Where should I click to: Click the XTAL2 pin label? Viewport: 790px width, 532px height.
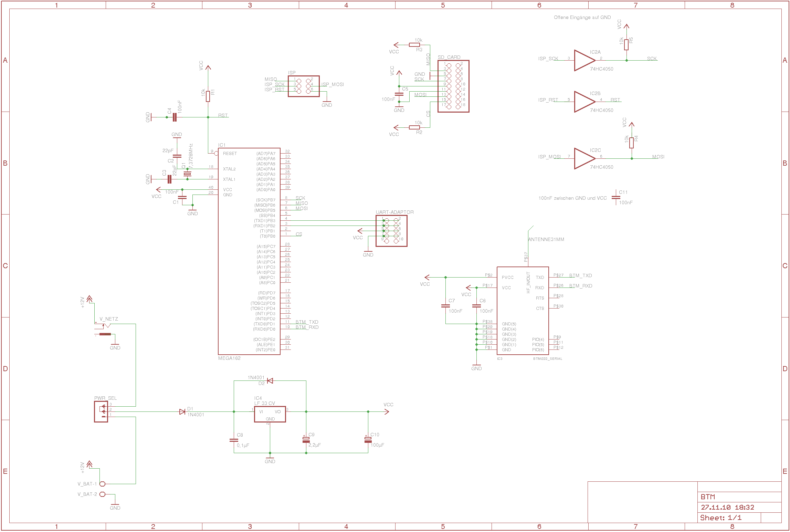(x=229, y=169)
